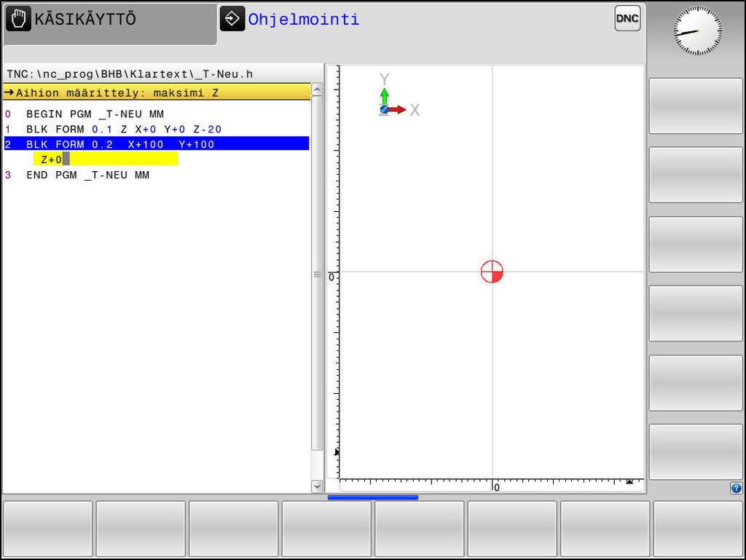Open the blue help question-mark icon

click(x=736, y=488)
